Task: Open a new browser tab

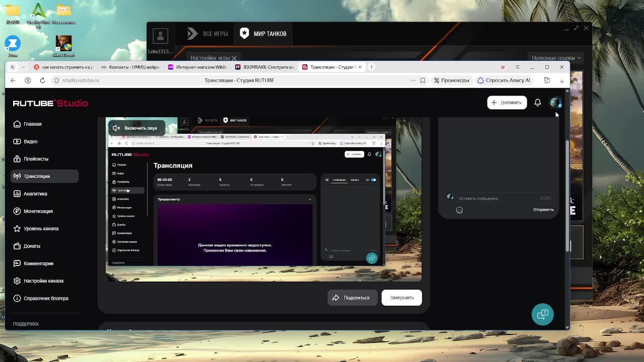Action: tap(371, 67)
